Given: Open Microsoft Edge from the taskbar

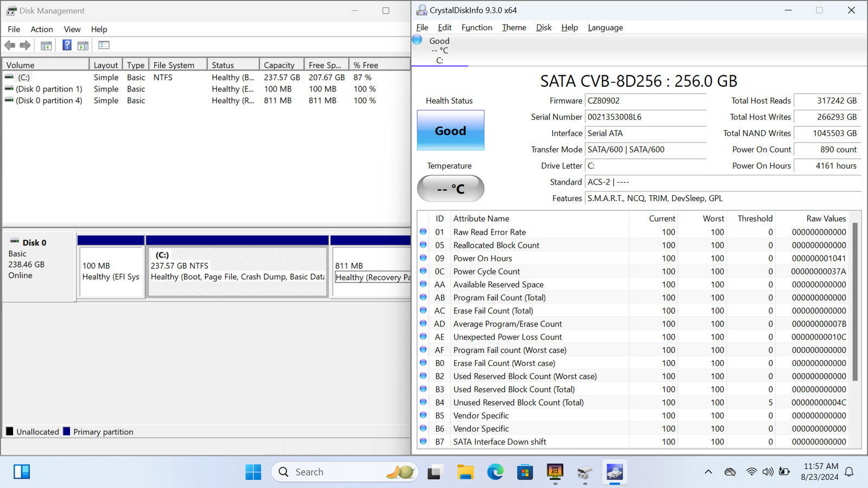Looking at the screenshot, I should coord(495,472).
